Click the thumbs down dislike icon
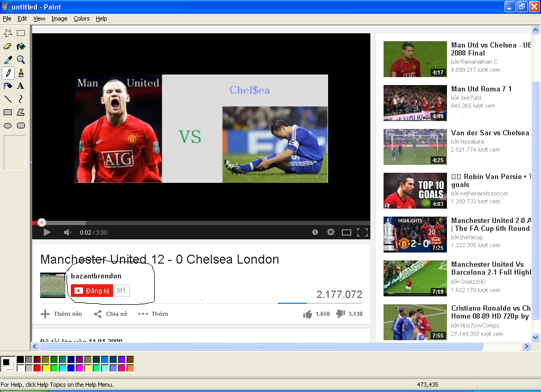This screenshot has height=392, width=541. pyautogui.click(x=341, y=314)
